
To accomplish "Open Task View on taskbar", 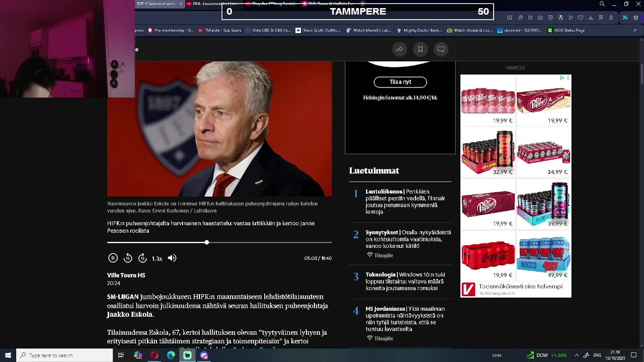I will tap(121, 355).
